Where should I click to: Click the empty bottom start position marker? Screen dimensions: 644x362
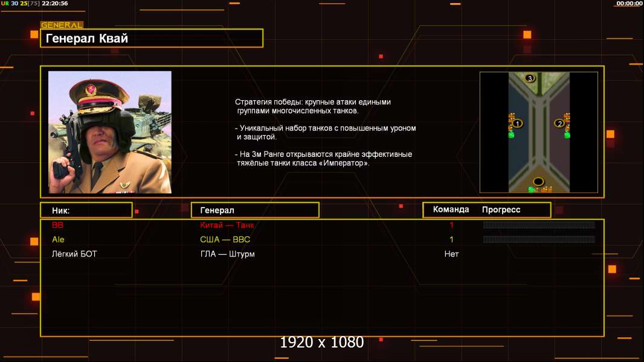[x=538, y=182]
